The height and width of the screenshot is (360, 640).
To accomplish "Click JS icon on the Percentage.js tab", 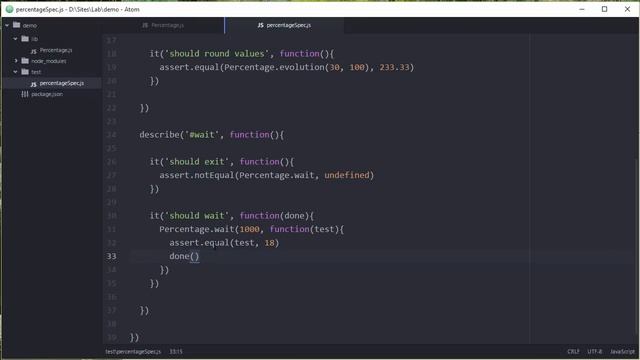I will (145, 25).
